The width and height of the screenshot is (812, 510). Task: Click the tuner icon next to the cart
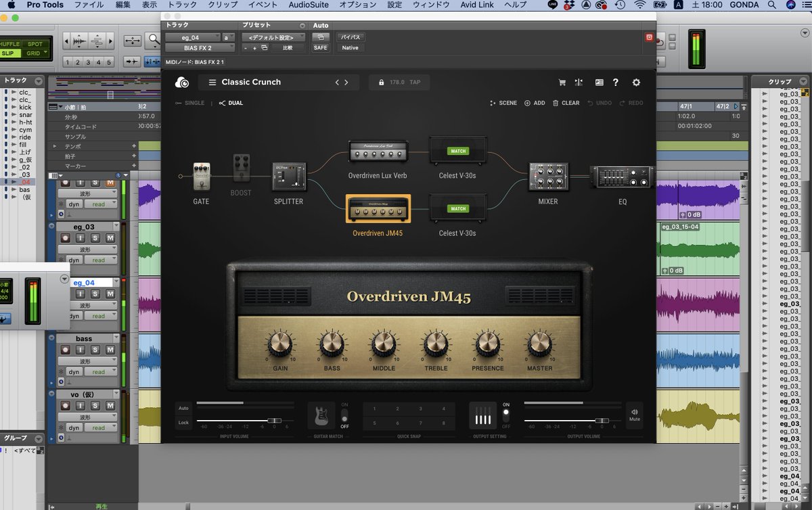click(579, 83)
